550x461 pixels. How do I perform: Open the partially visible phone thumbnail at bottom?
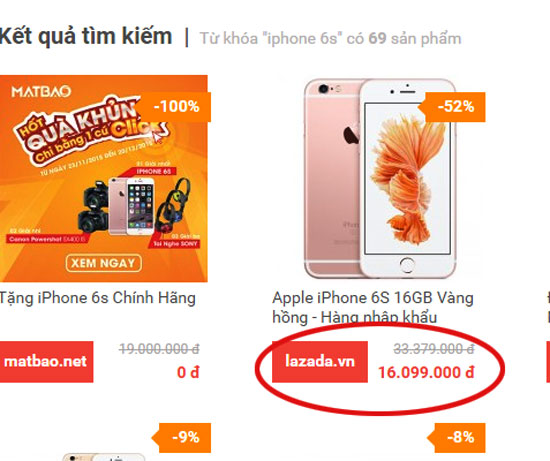[x=103, y=457]
